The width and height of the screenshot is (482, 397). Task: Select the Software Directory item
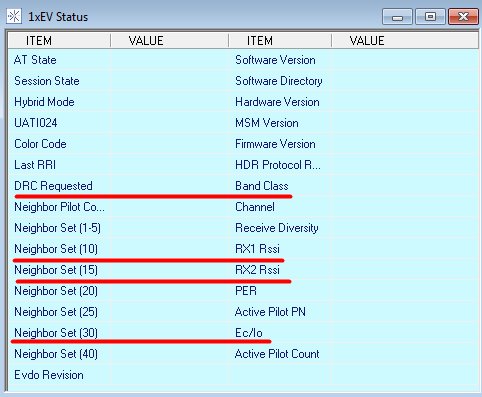click(x=279, y=81)
